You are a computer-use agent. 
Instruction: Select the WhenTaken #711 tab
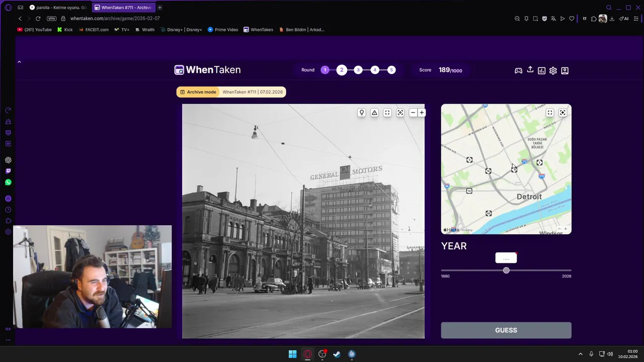[x=123, y=8]
